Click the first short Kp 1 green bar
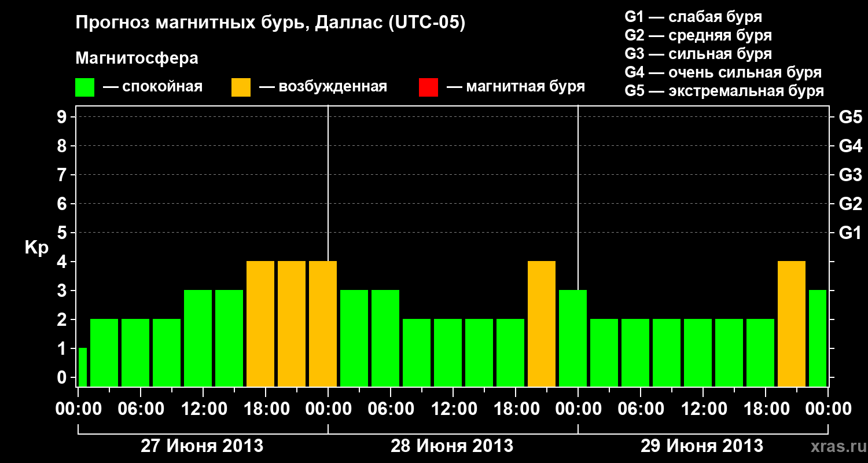 click(82, 367)
